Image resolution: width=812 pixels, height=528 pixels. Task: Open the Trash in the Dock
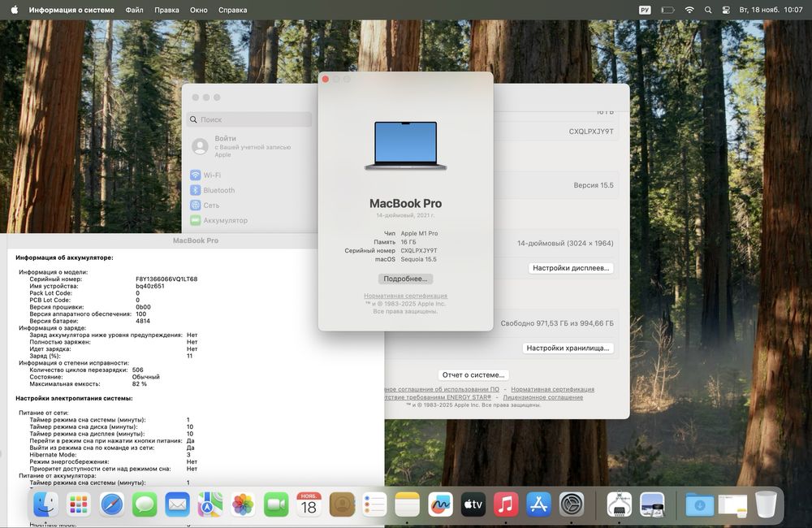click(766, 504)
